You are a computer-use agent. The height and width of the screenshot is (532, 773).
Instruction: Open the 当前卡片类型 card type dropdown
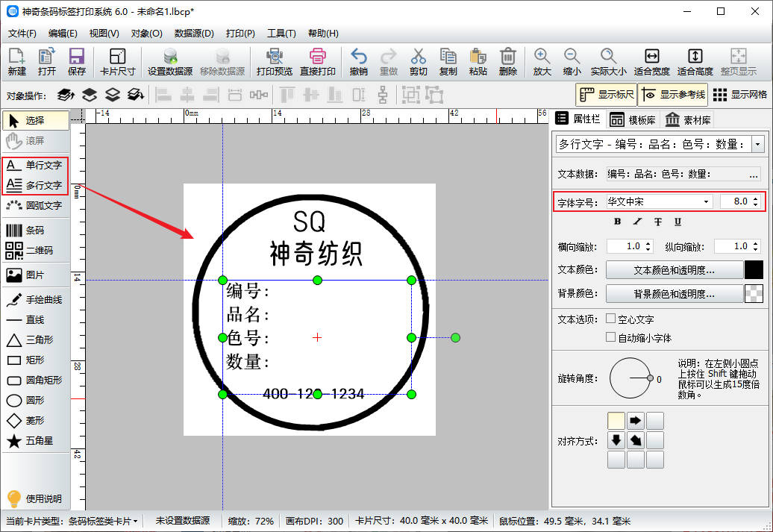103,521
